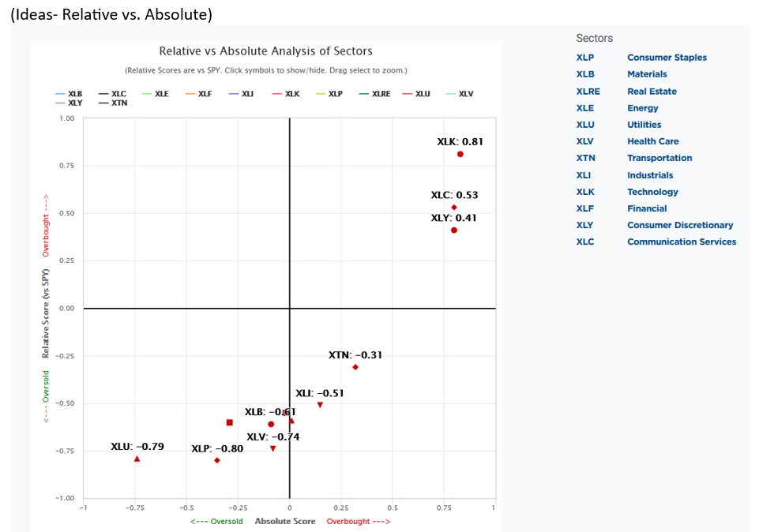Click the XLV downward triangle marker

(x=273, y=448)
